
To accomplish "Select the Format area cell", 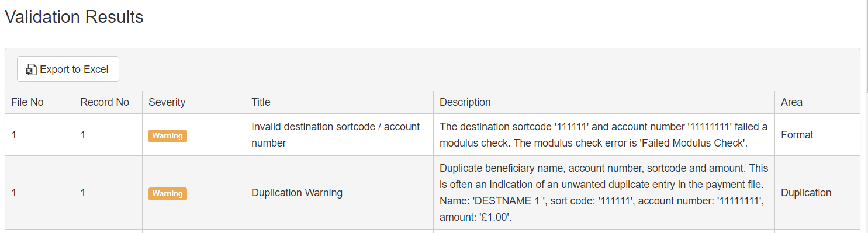I will (x=797, y=135).
